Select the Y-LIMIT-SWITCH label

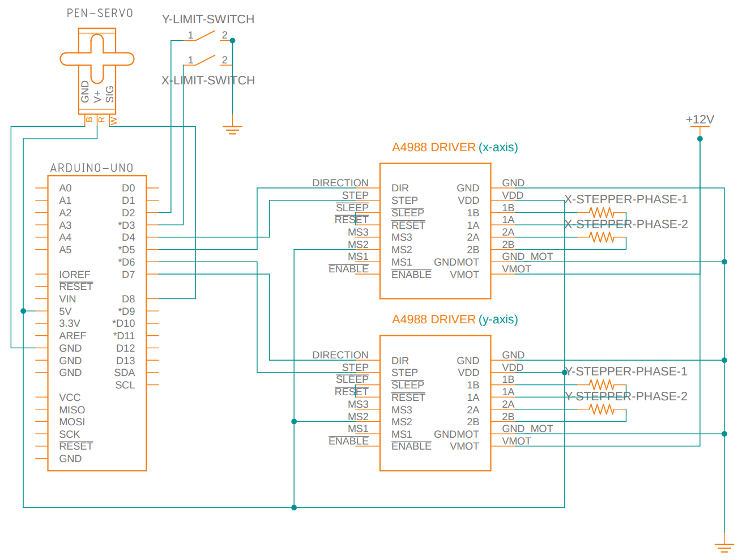[208, 19]
